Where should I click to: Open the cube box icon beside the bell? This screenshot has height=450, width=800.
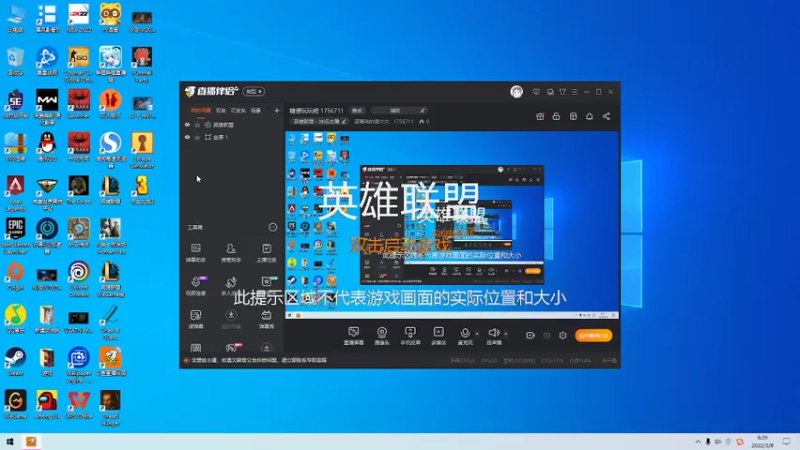click(573, 116)
